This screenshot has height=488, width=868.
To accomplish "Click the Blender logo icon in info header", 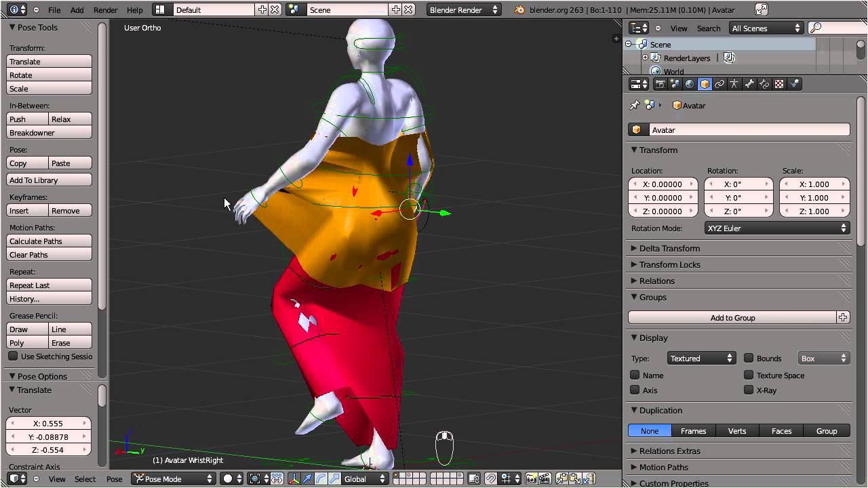I will 519,9.
